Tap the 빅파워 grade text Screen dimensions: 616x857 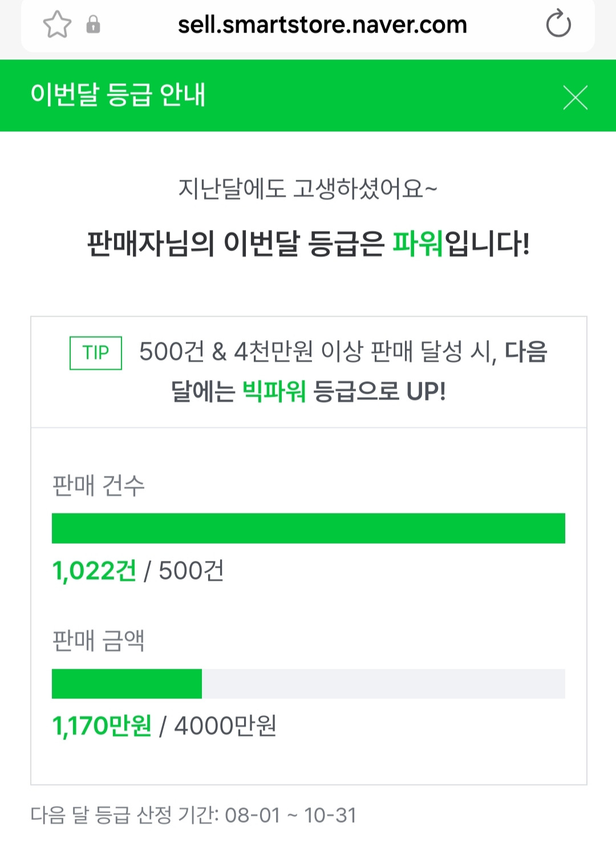[x=274, y=391]
